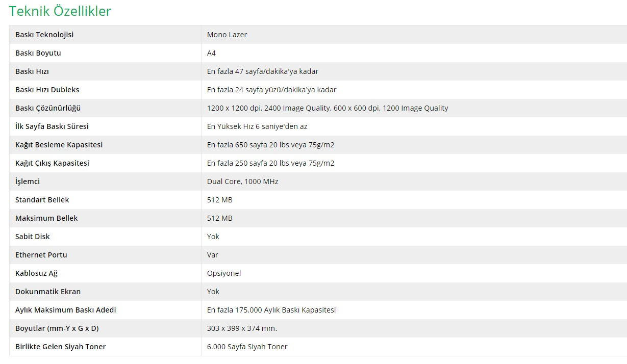Screen dimensions: 627x364
Task: Select the Ethernet Portu label
Action: 41,255
